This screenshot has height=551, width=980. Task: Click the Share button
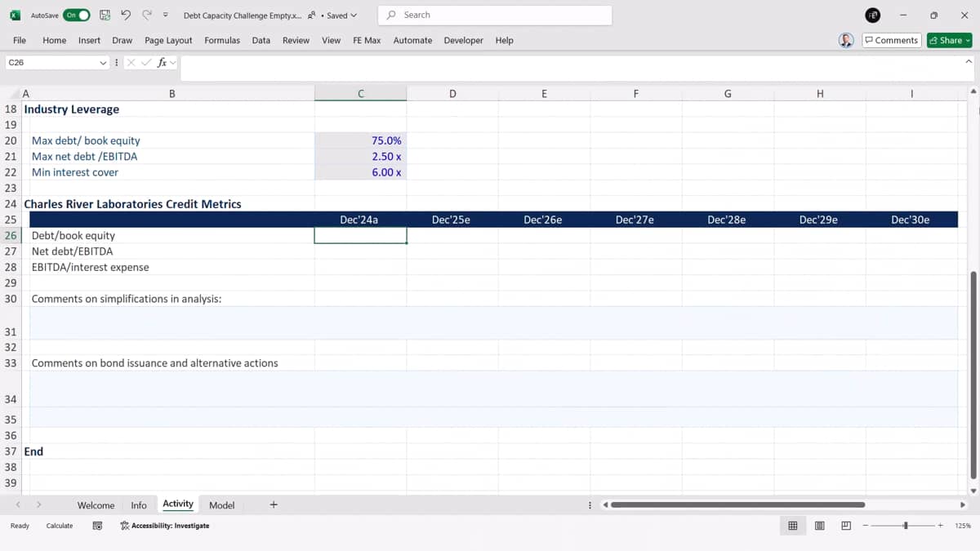coord(950,40)
